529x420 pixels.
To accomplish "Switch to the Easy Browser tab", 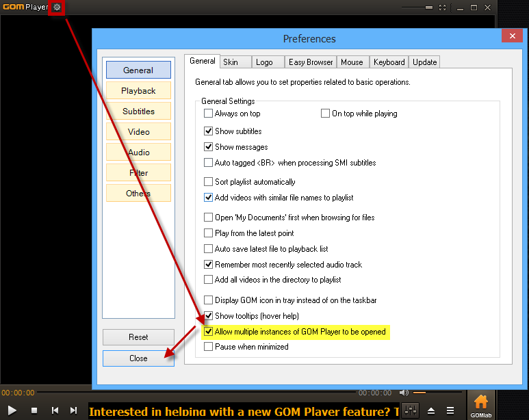I will 311,62.
